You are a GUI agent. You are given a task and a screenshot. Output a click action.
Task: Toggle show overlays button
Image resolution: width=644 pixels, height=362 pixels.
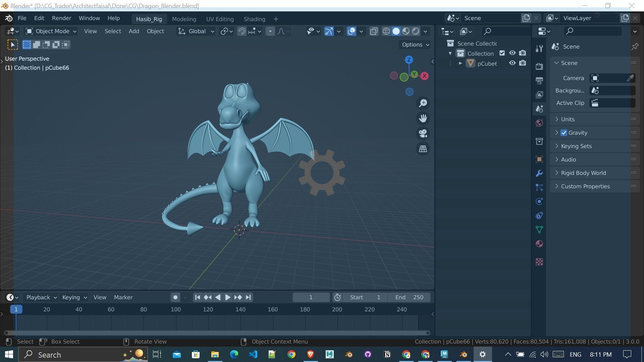(x=351, y=32)
